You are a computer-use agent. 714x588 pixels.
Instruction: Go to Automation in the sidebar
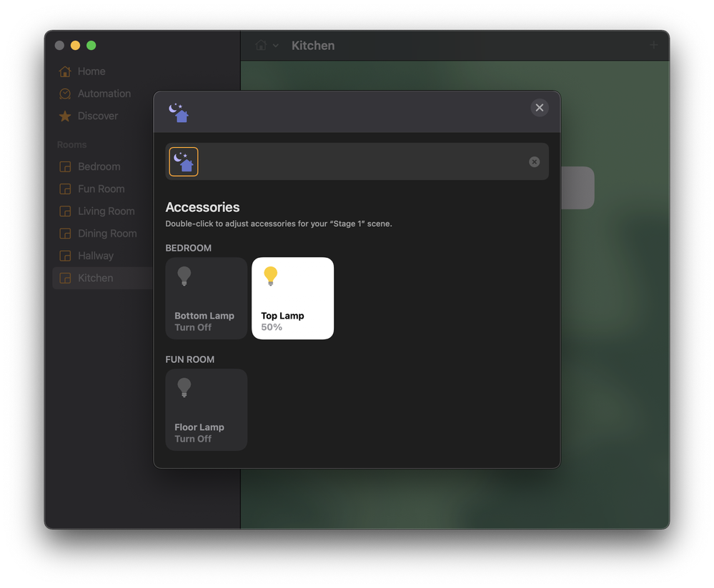coord(104,94)
